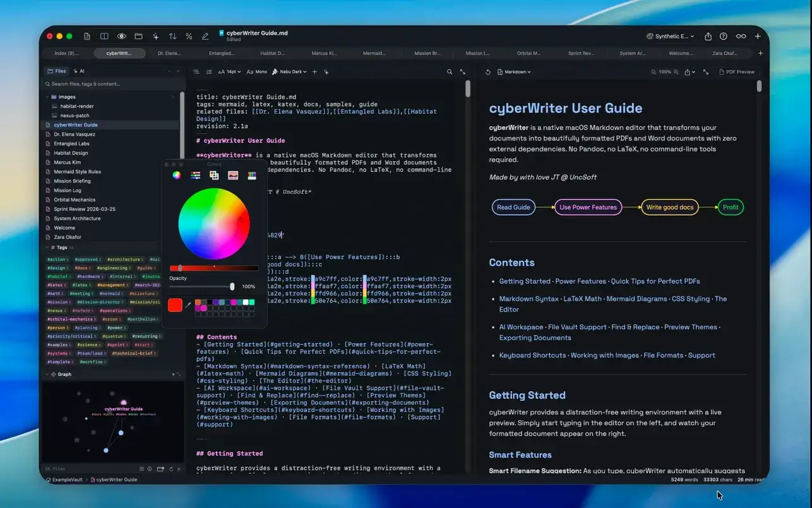This screenshot has width=812, height=508.
Task: Select the color sliders picker mode
Action: 196,176
